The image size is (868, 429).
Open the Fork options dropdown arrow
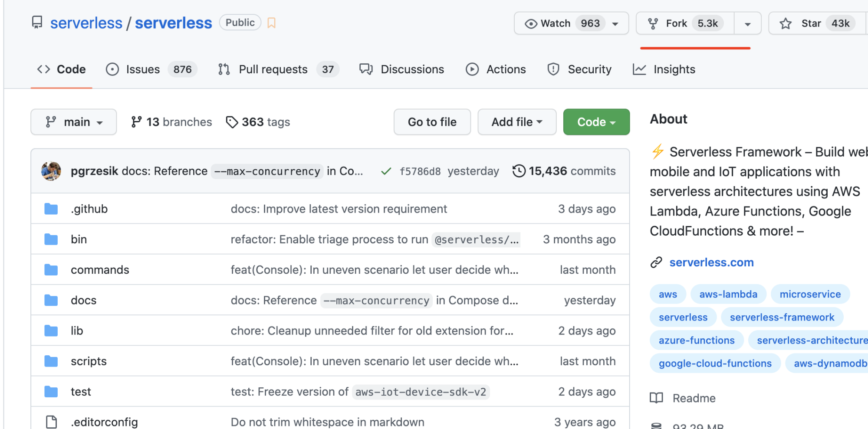tap(748, 24)
